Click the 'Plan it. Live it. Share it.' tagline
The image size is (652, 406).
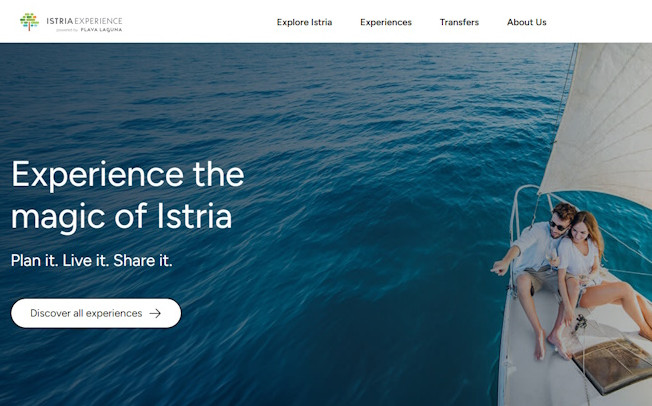(91, 260)
